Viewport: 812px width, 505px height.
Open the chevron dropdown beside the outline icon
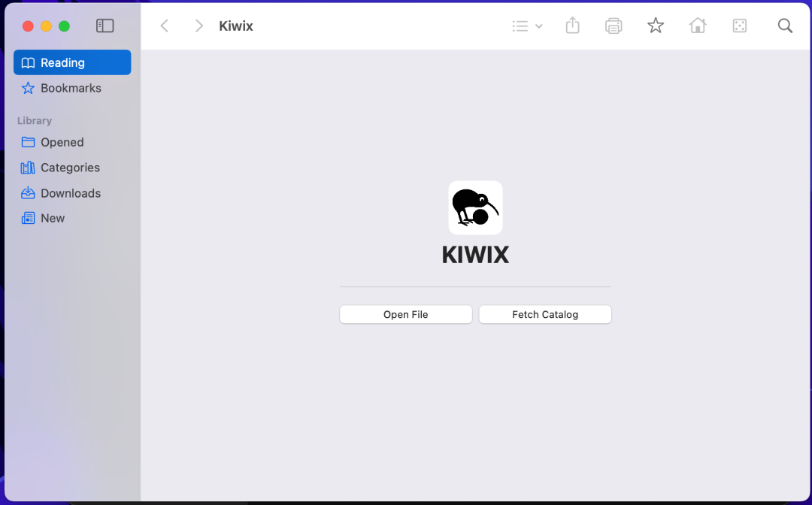point(539,26)
